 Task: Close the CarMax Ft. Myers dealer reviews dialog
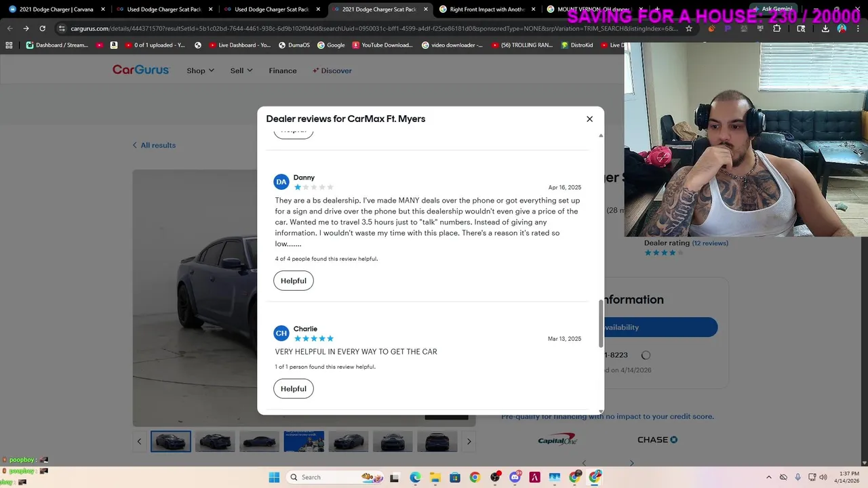(x=589, y=119)
